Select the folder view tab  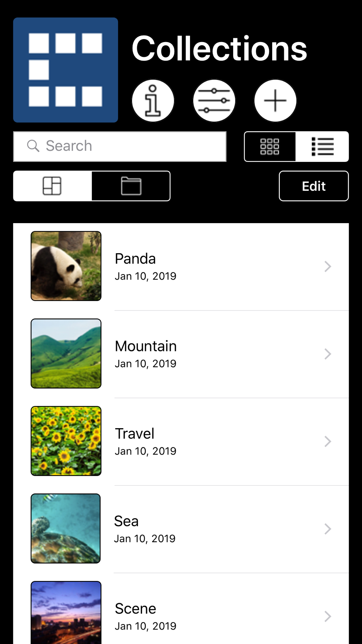(131, 186)
